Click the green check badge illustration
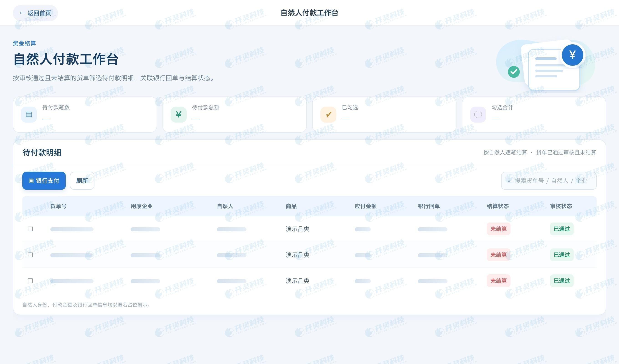Viewport: 619px width, 364px height. (514, 72)
